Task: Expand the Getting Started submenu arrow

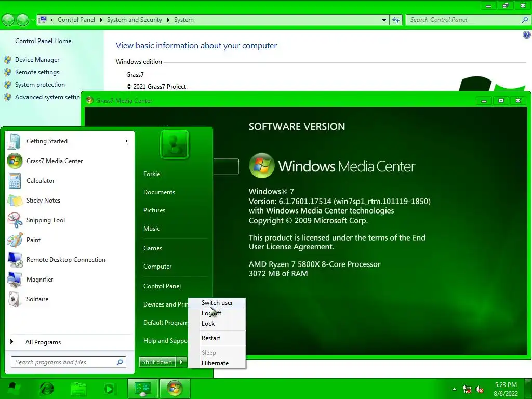Action: pos(127,141)
